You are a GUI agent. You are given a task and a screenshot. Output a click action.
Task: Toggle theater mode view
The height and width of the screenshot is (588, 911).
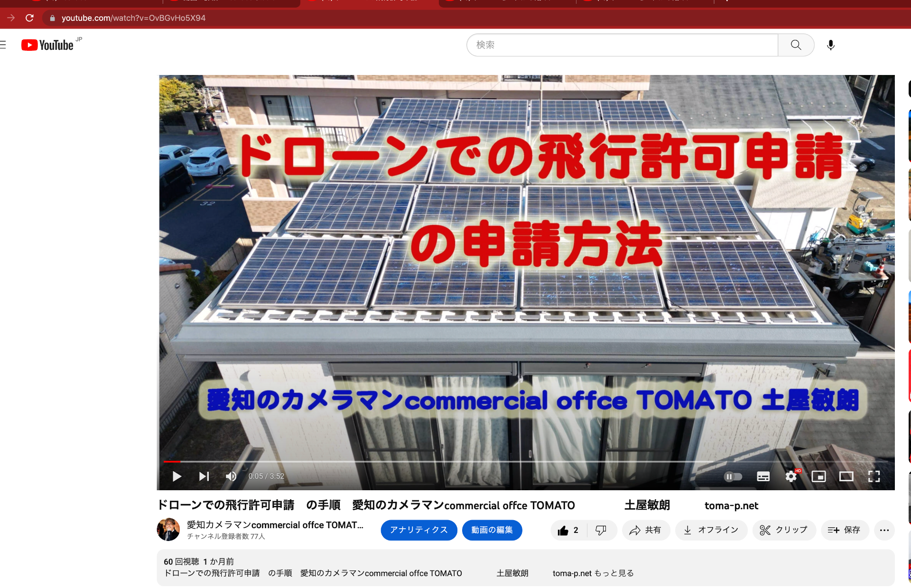(x=846, y=476)
